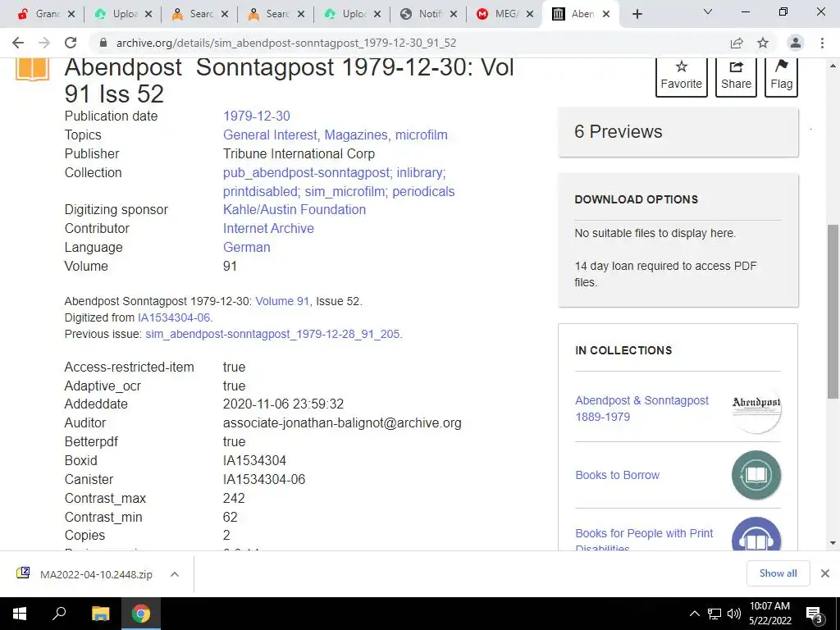Image resolution: width=840 pixels, height=630 pixels.
Task: Close the MEGA tab
Action: [530, 14]
